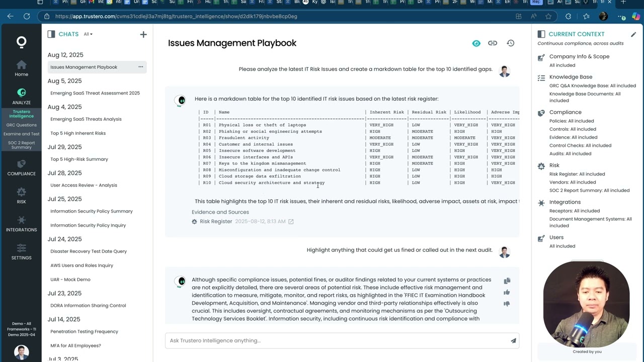This screenshot has height=362, width=644.
Task: Open the Top 5 High-Risk Summary chat
Action: tap(79, 159)
